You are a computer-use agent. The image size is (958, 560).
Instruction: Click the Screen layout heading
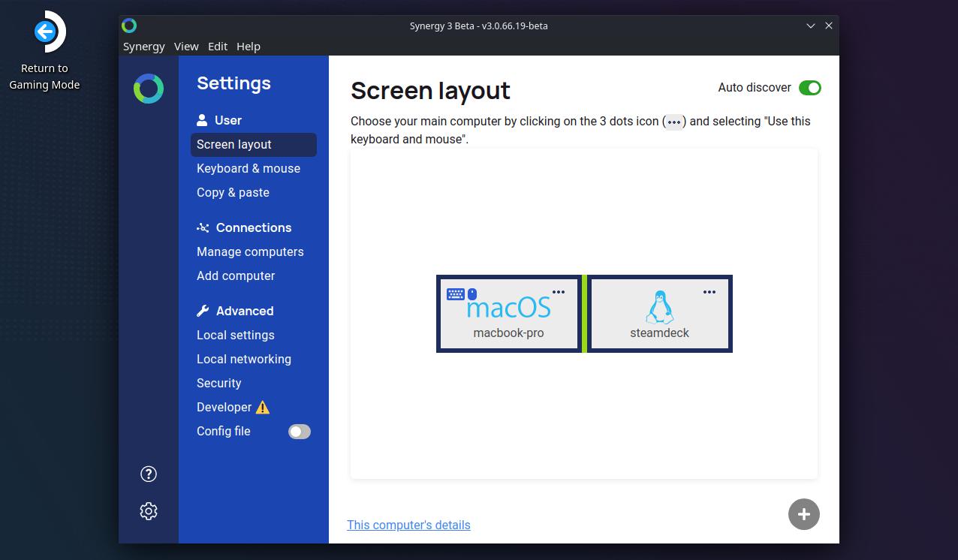[x=430, y=90]
